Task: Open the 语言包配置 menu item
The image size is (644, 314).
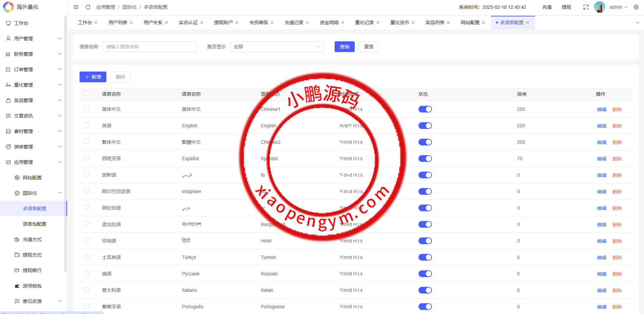Action: pos(35,224)
